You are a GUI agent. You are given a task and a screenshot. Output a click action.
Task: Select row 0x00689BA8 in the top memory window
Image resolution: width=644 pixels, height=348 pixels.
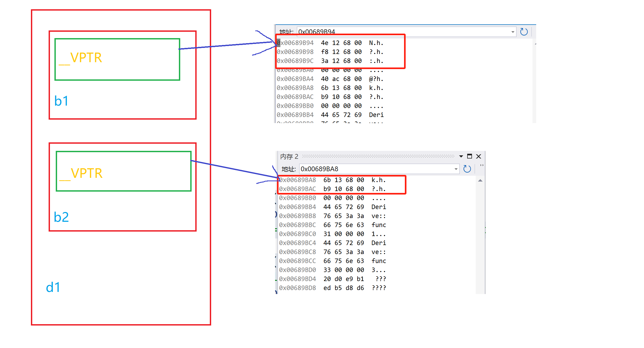[330, 88]
